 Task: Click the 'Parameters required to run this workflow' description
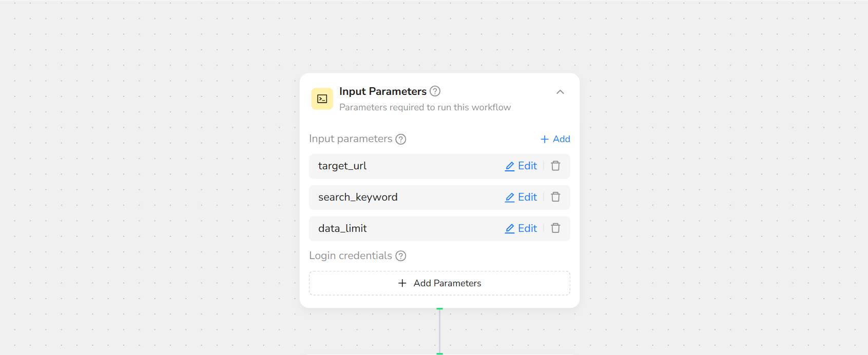click(x=425, y=107)
